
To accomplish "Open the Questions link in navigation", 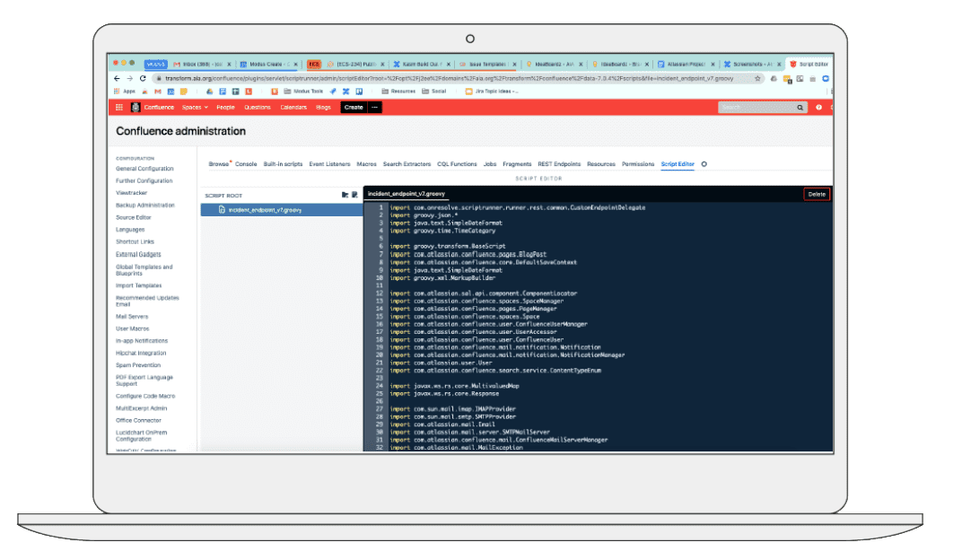I will click(x=257, y=108).
